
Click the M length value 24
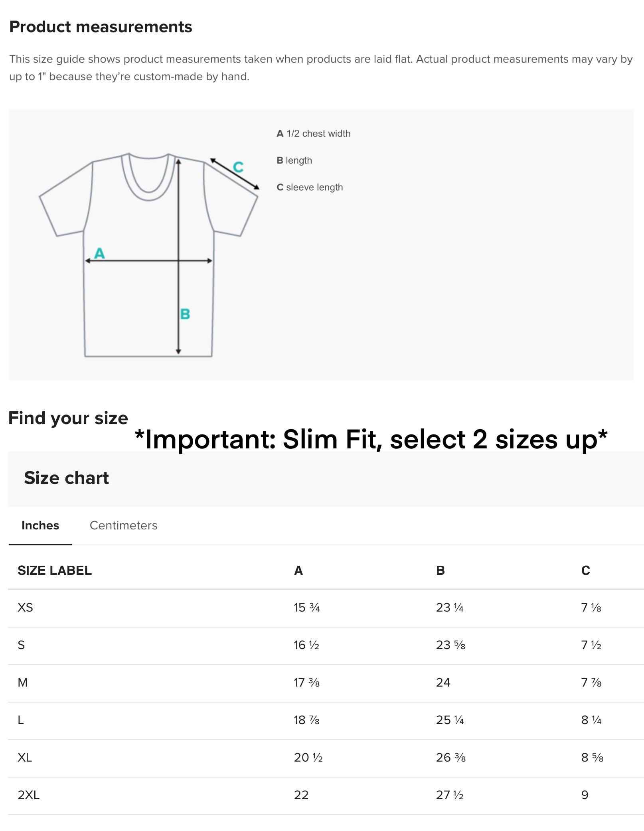[443, 683]
